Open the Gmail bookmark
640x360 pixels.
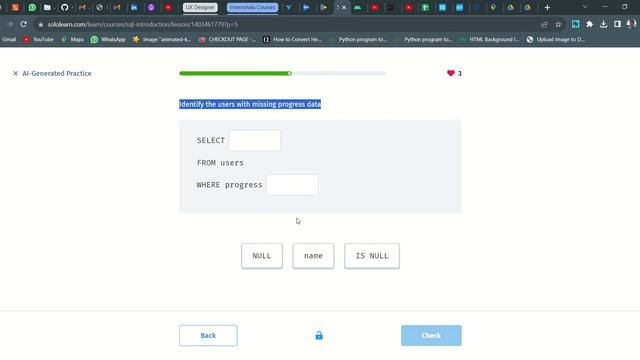9,40
